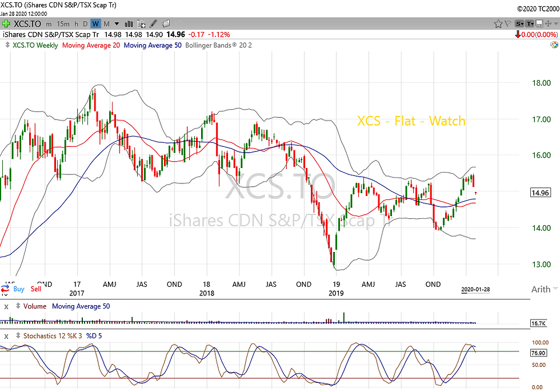The width and height of the screenshot is (560, 392).
Task: Click the 0.00(0.00%) change readout
Action: click(x=539, y=35)
